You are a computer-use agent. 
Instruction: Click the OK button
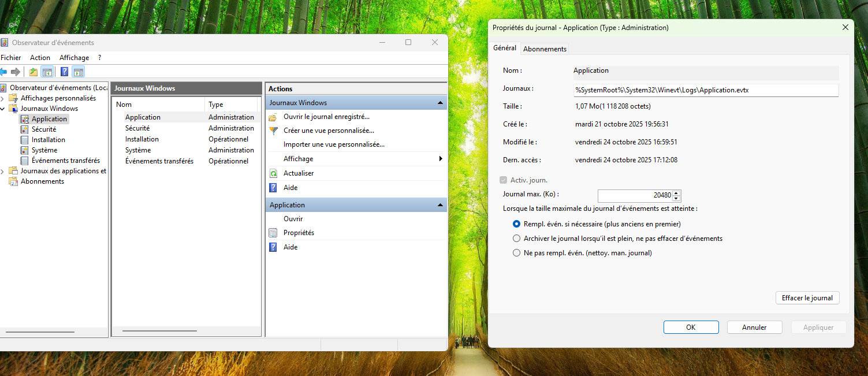tap(691, 327)
